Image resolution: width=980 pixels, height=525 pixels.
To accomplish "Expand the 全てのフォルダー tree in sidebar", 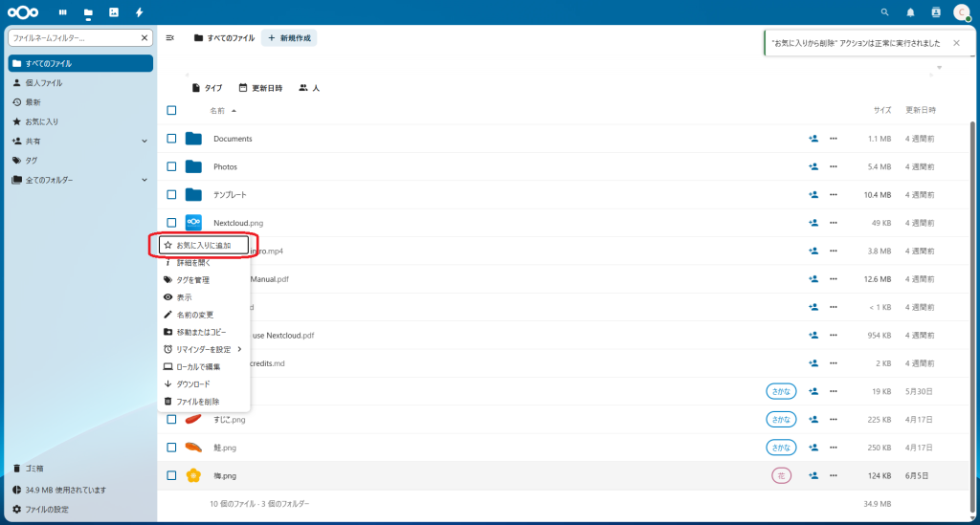I will click(x=145, y=180).
